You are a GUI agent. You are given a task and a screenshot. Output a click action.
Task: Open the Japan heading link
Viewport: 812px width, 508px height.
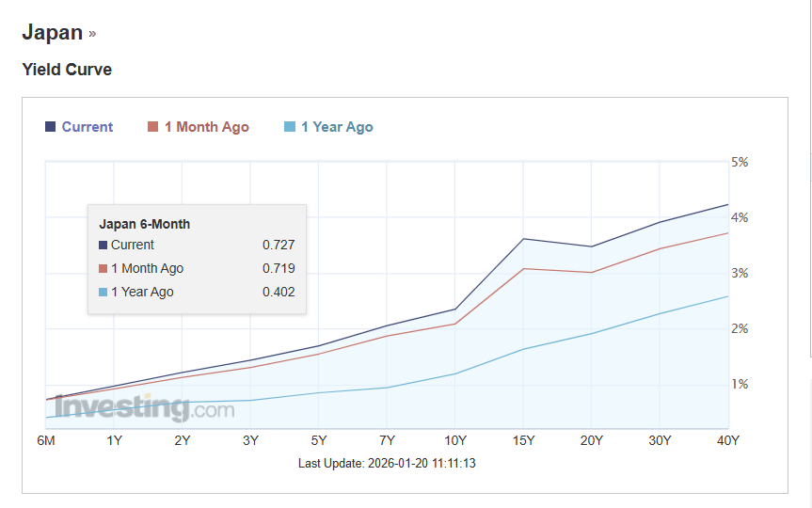click(53, 33)
